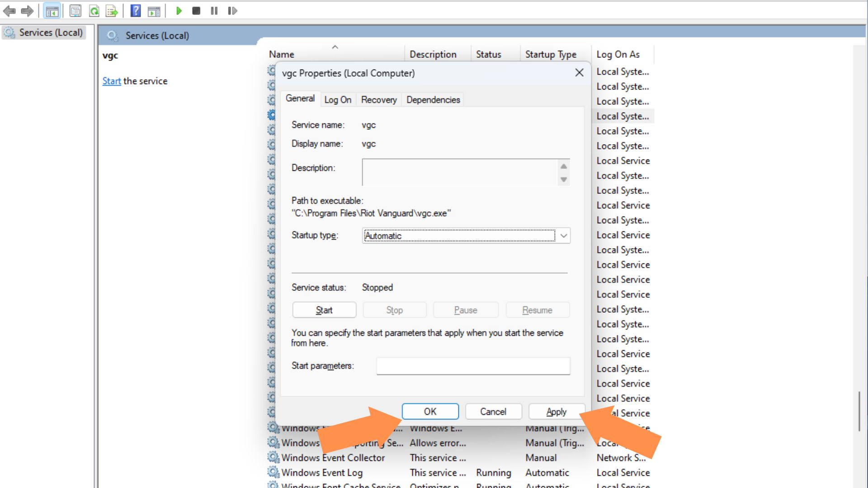Switch to the Log On tab
This screenshot has width=868, height=488.
(337, 99)
